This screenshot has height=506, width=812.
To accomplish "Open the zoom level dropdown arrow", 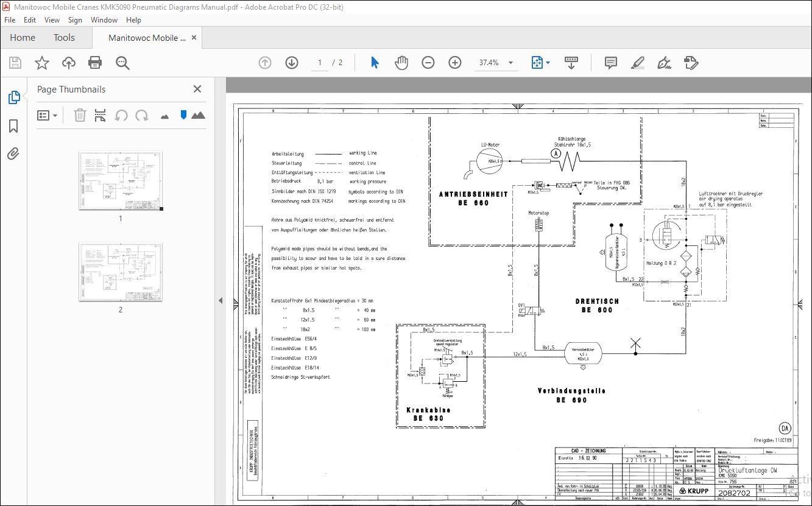I will [x=510, y=63].
